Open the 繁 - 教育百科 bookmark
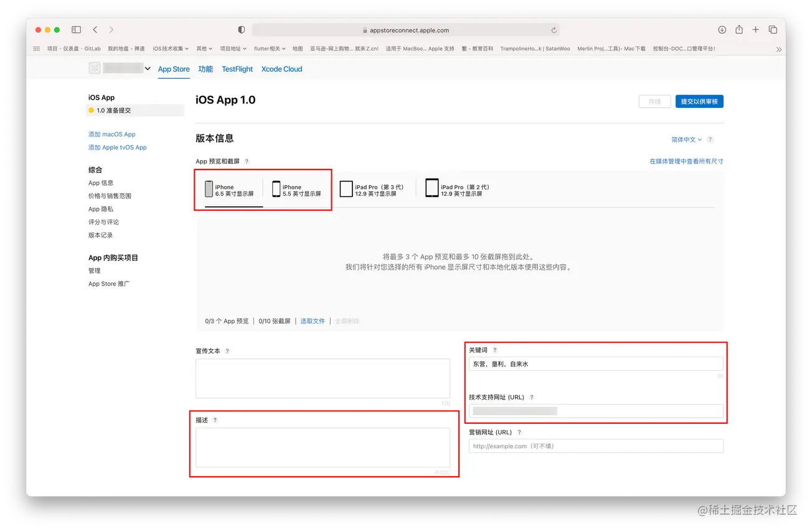The image size is (812, 531). (x=478, y=49)
